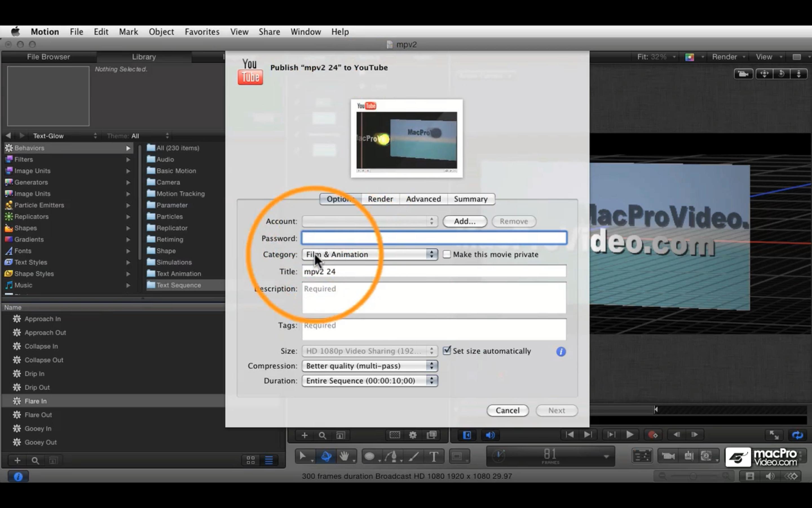Viewport: 812px width, 508px height.
Task: Open the Account dropdown
Action: (370, 221)
